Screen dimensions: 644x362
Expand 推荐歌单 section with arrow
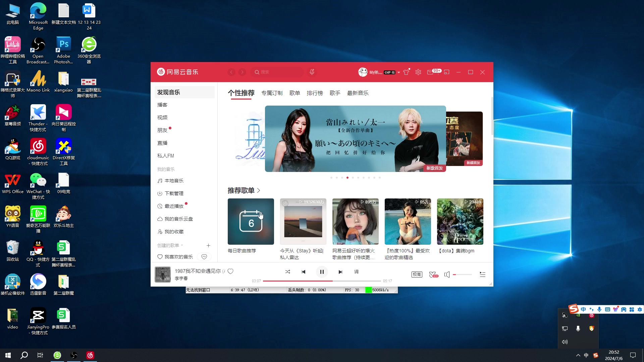[259, 190]
